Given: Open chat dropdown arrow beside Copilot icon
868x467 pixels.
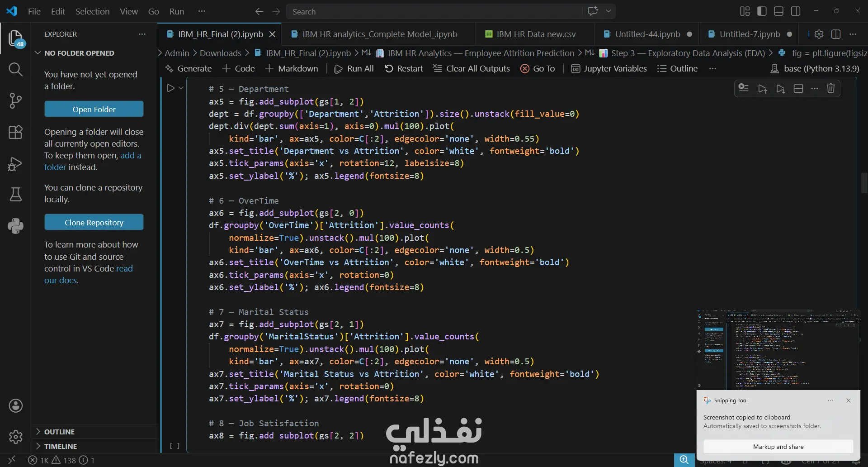Looking at the screenshot, I should point(609,11).
